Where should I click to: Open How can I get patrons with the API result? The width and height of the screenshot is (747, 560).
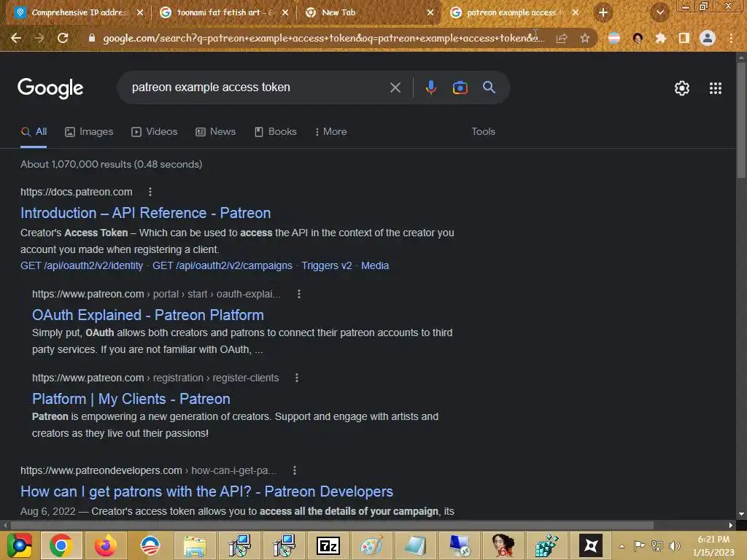pyautogui.click(x=206, y=491)
